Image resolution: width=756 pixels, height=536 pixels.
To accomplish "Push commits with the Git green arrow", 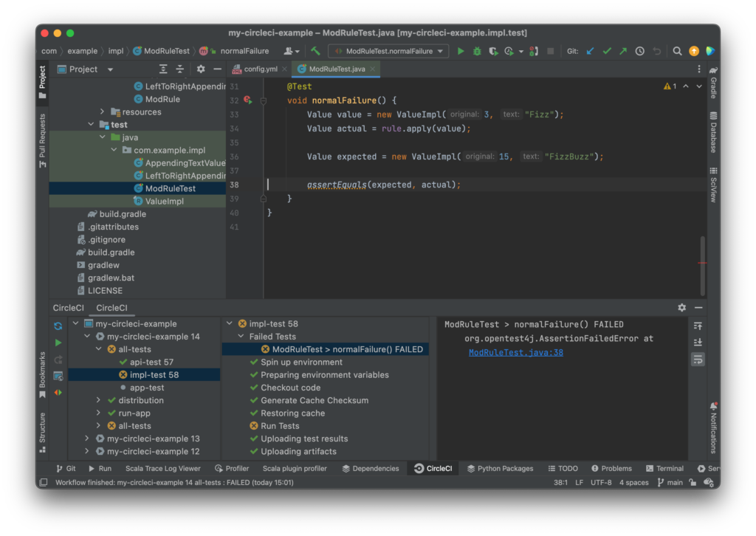I will [623, 51].
